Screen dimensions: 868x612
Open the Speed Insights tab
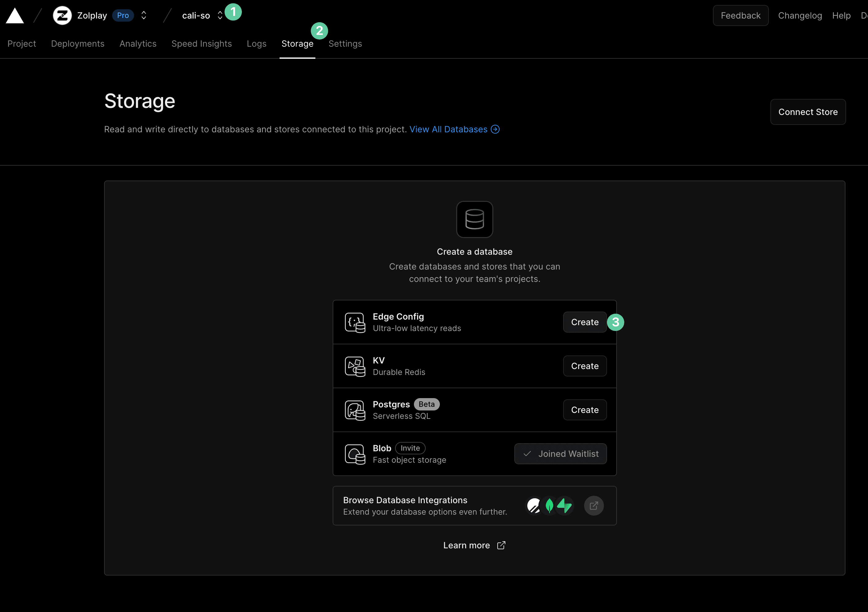pyautogui.click(x=201, y=44)
